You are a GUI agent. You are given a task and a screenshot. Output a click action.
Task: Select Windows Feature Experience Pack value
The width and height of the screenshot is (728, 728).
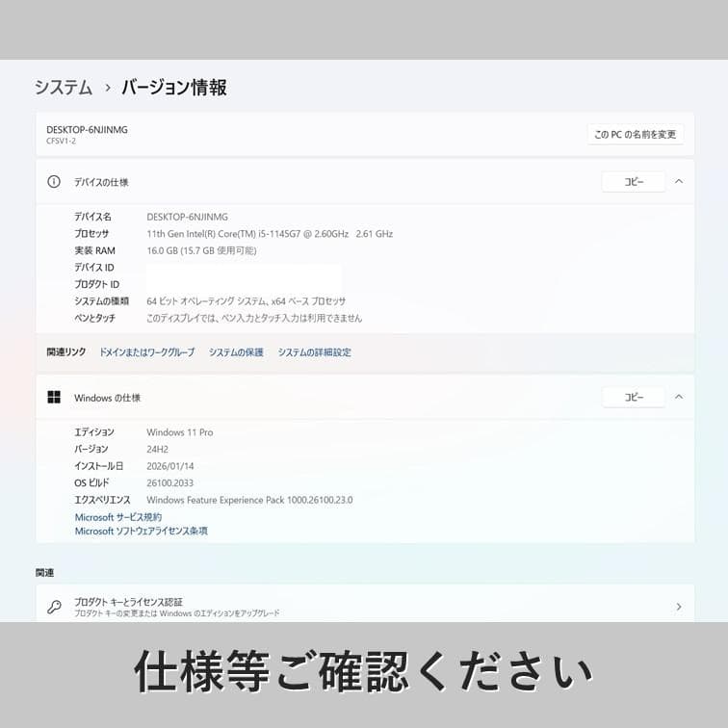click(249, 500)
